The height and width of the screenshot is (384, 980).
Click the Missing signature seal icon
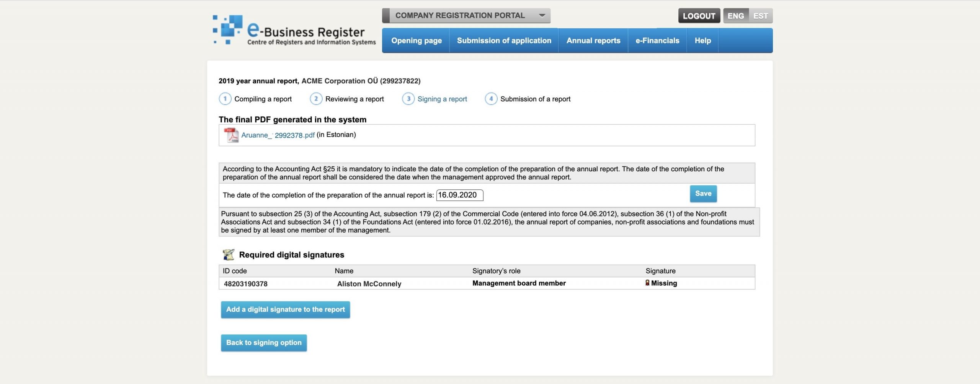click(648, 283)
